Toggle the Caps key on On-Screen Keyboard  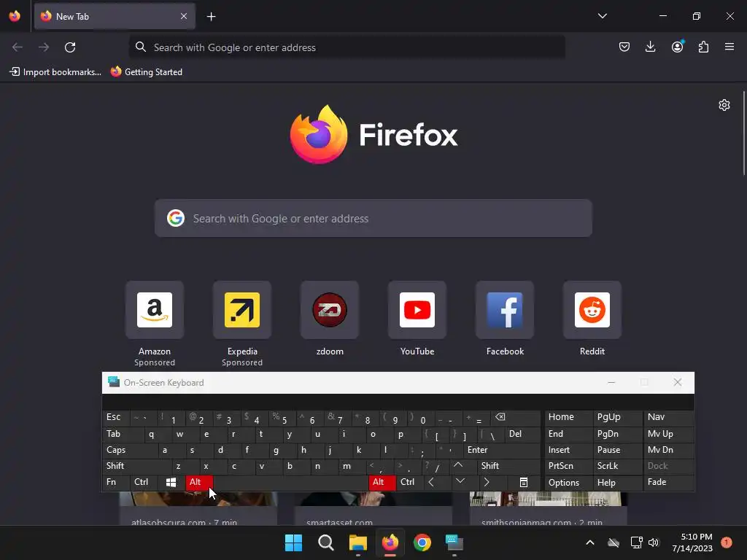click(130, 450)
